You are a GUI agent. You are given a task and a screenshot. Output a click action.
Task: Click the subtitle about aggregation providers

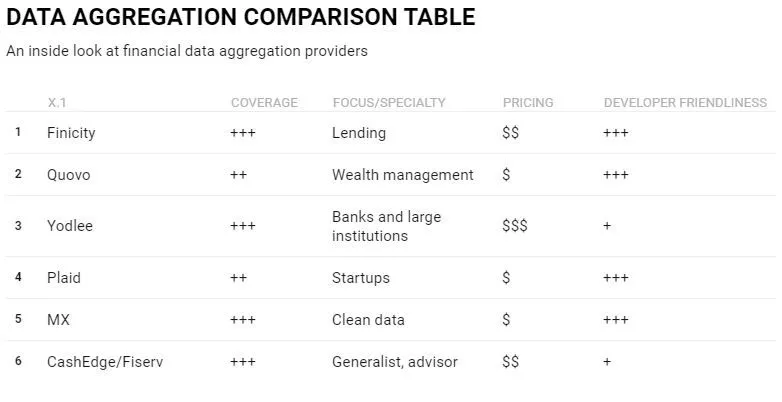187,51
